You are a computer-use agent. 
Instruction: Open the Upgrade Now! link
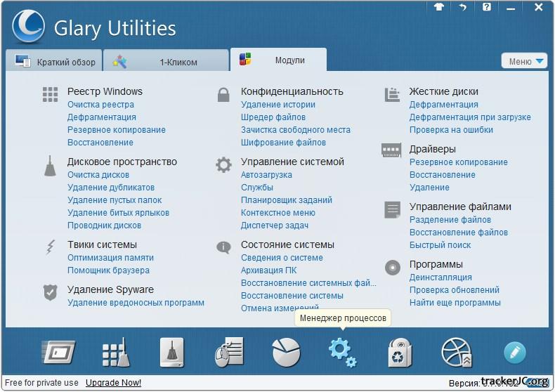[x=113, y=383]
